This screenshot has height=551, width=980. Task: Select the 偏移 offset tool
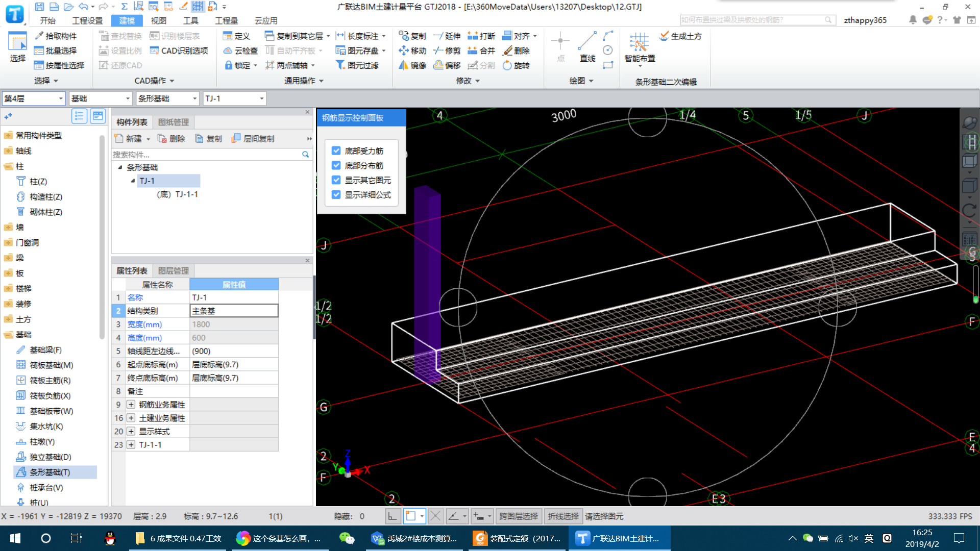447,65
